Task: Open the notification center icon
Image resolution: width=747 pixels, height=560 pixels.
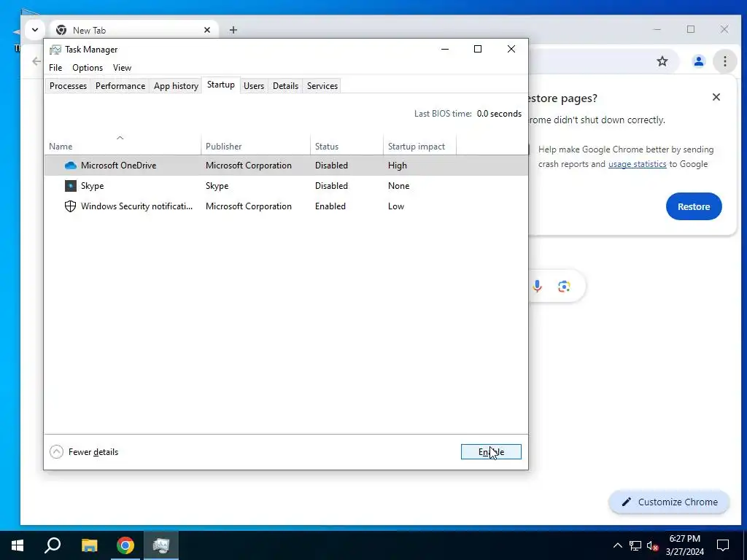Action: coord(723,545)
